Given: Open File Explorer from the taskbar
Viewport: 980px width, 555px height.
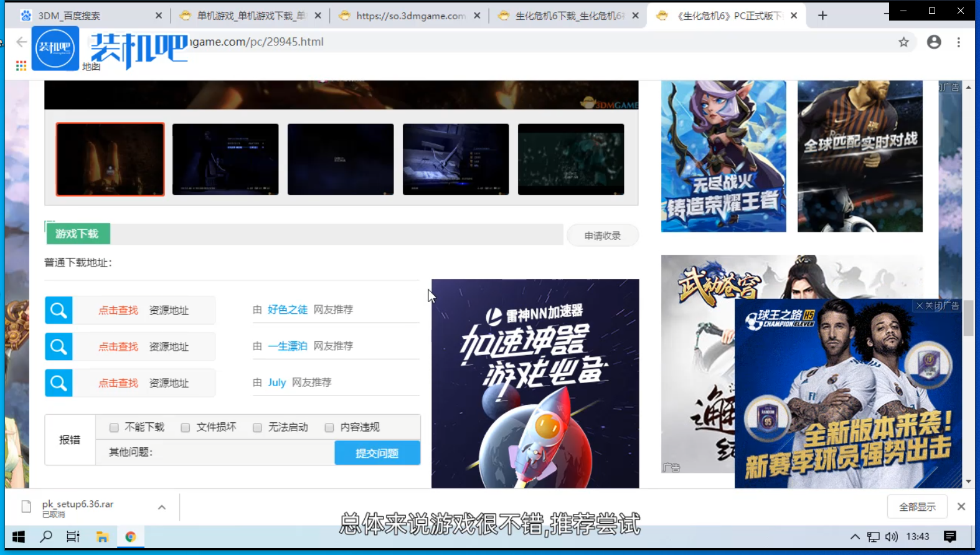Looking at the screenshot, I should (102, 536).
